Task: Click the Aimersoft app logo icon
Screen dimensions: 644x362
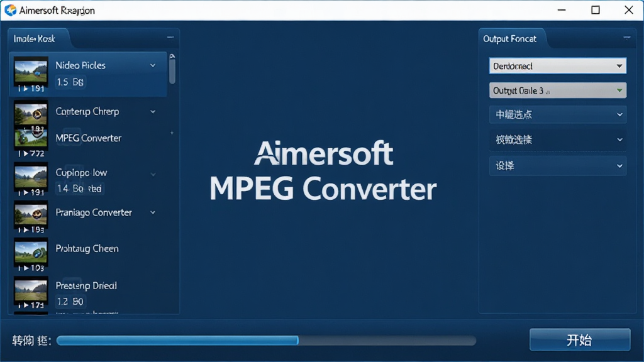Action: (10, 10)
